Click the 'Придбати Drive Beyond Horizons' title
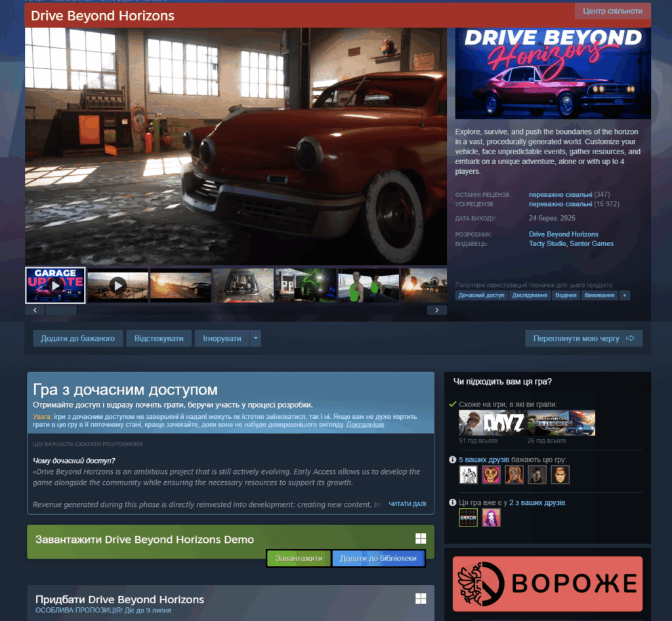Image resolution: width=672 pixels, height=621 pixels. point(119,599)
